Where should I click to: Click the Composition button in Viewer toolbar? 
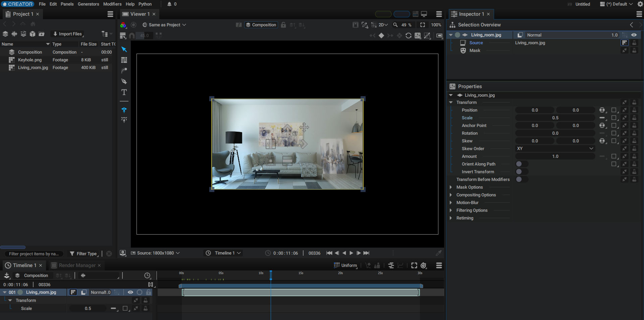pyautogui.click(x=261, y=25)
